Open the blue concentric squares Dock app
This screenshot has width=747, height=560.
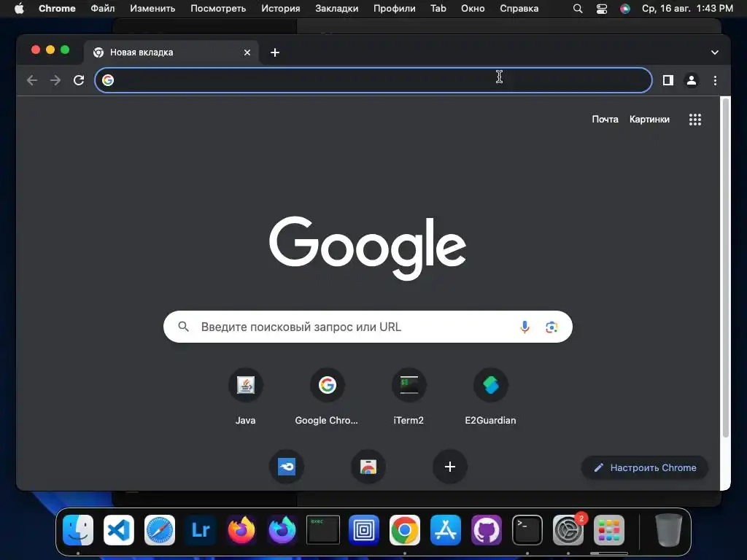(x=364, y=530)
